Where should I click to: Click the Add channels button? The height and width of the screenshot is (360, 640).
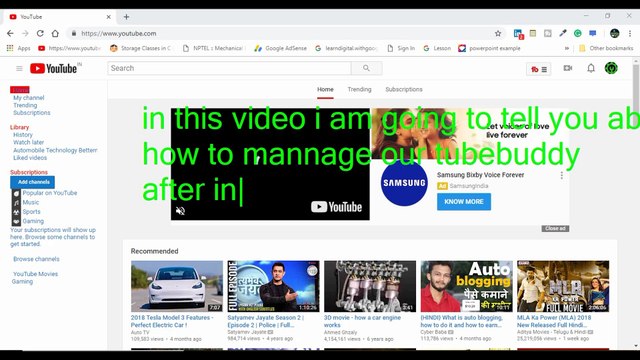33,182
